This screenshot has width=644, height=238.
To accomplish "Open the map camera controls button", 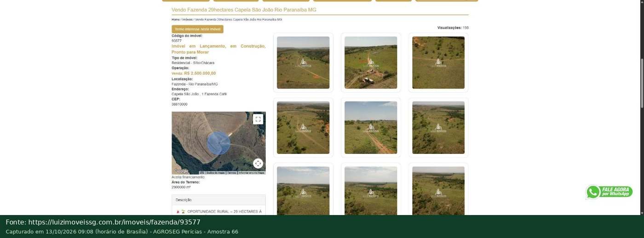I will pos(258,164).
